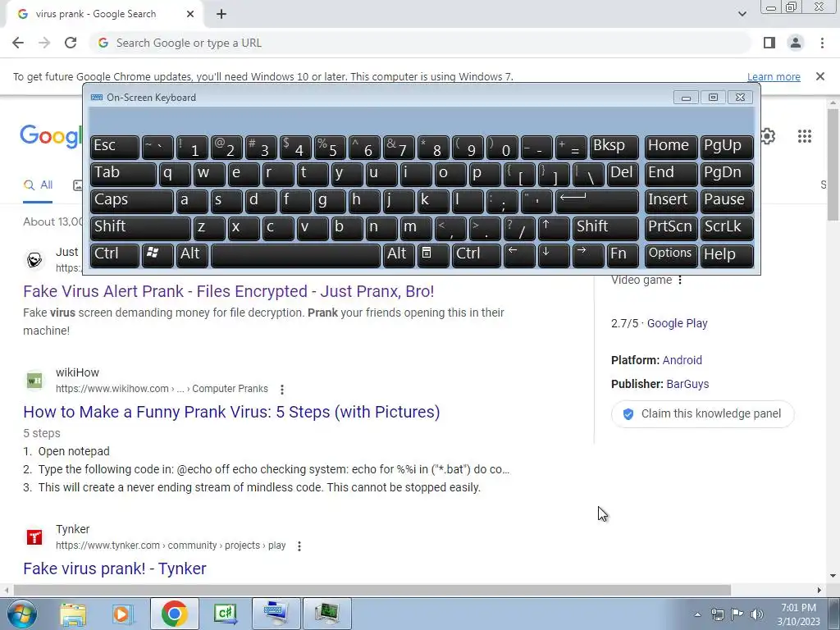This screenshot has width=840, height=630.
Task: Click the right arrow key
Action: (x=588, y=254)
